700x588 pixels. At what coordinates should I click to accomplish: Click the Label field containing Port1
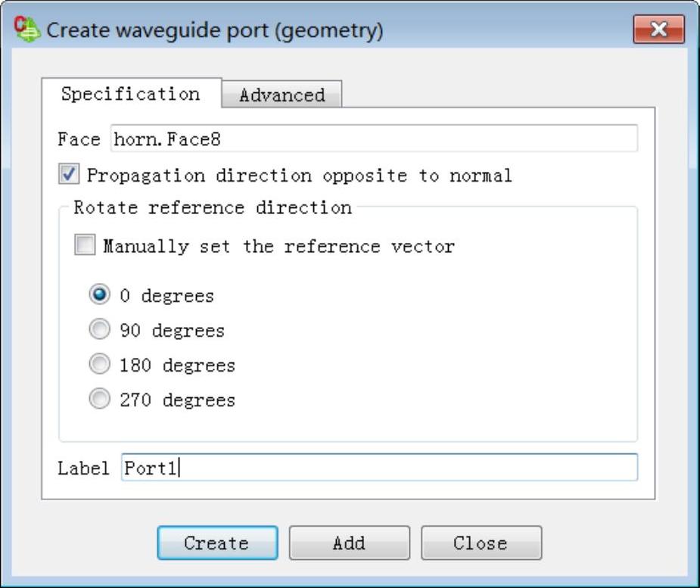[379, 468]
